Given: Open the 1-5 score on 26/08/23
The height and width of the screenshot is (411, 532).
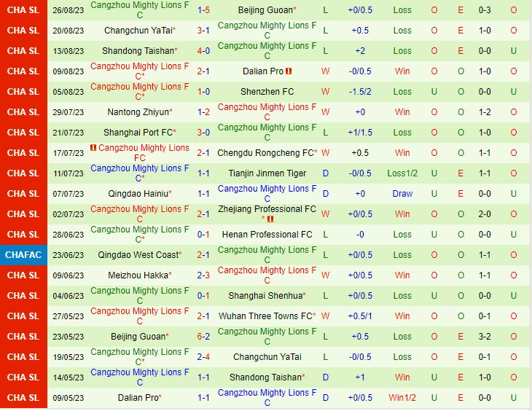Looking at the screenshot, I should pyautogui.click(x=203, y=10).
